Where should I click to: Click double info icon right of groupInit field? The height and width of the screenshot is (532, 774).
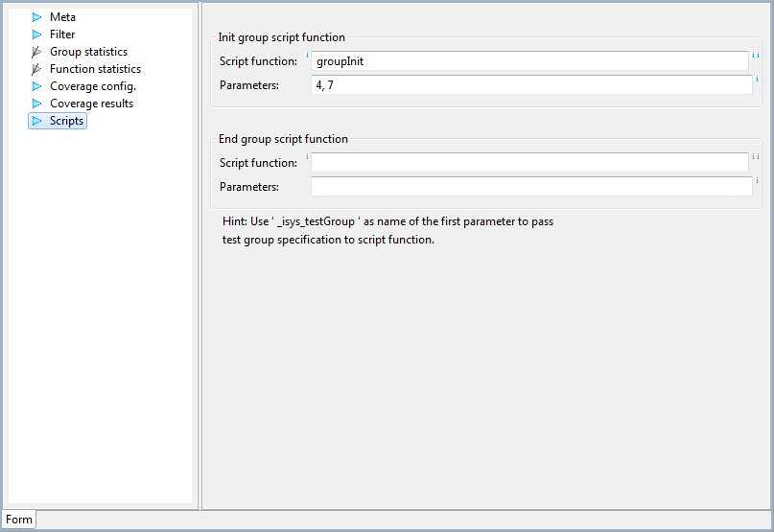[x=755, y=55]
